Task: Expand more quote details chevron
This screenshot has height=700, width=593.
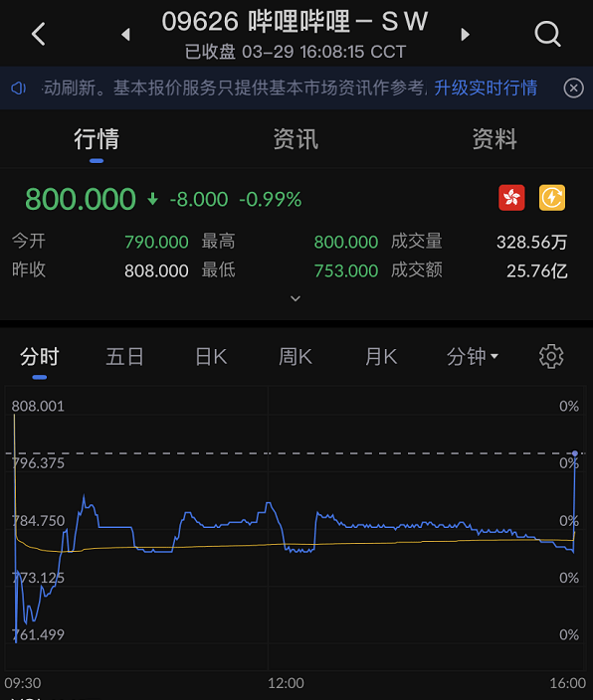Action: (x=296, y=298)
